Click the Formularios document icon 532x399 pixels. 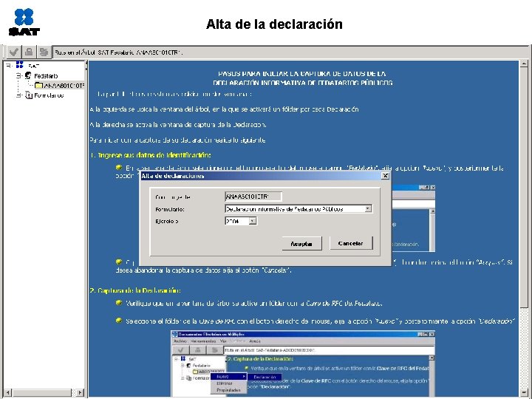[x=29, y=95]
